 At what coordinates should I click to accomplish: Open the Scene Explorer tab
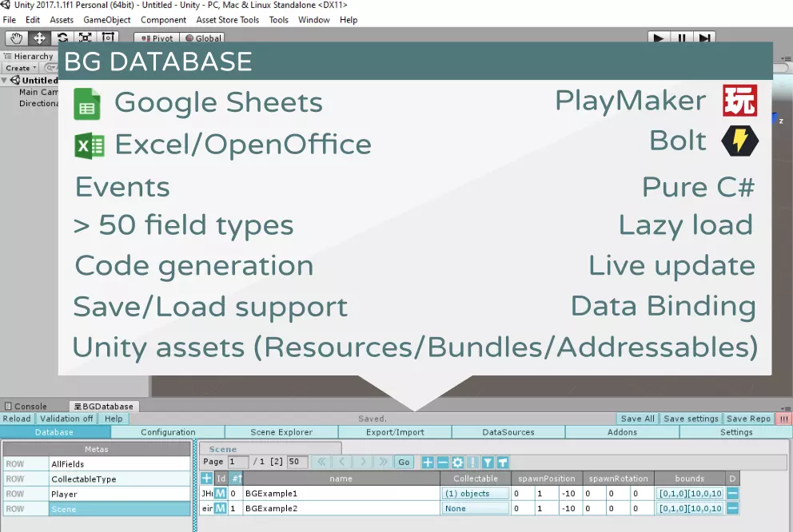(x=281, y=432)
